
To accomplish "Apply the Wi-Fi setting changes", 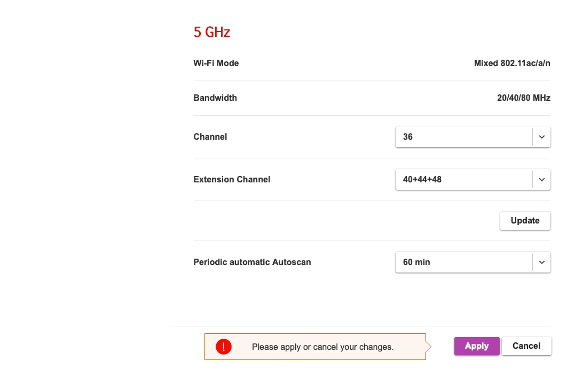I will [x=477, y=346].
